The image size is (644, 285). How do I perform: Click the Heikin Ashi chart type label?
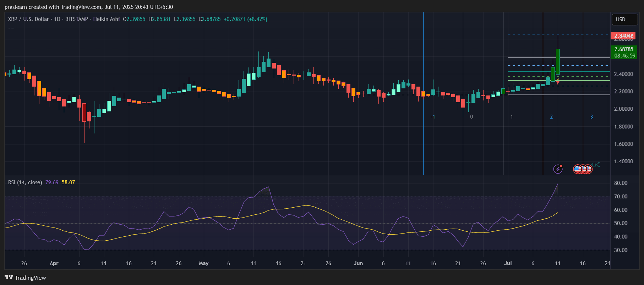[x=106, y=19]
